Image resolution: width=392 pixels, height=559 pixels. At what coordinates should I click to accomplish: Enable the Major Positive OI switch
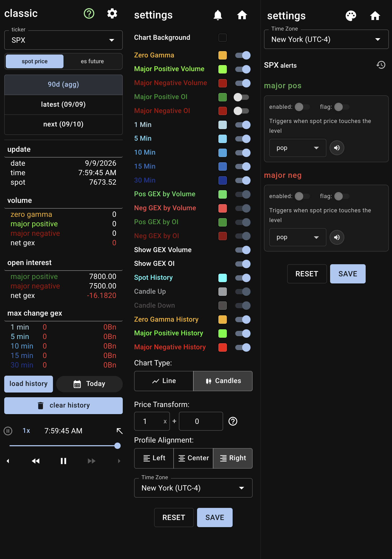click(241, 97)
